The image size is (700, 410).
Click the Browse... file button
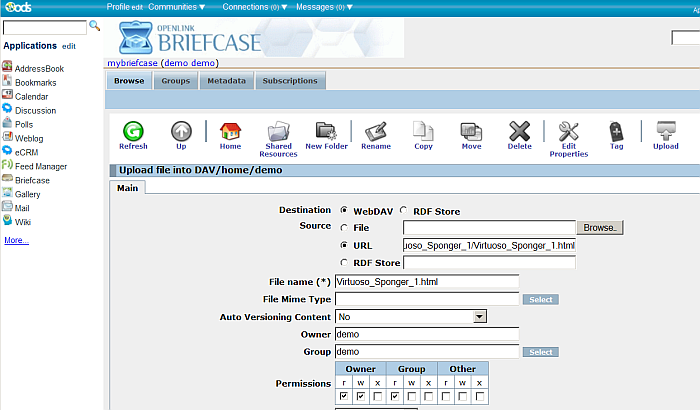pos(602,228)
